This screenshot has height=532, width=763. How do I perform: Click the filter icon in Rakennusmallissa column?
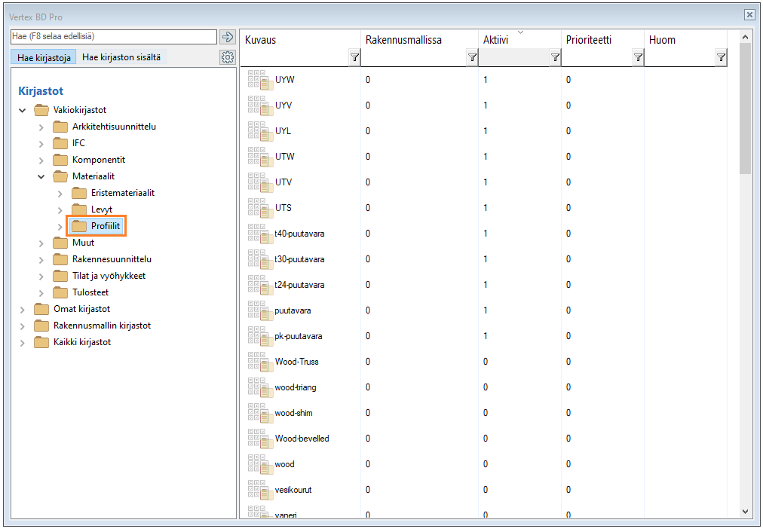tap(472, 57)
